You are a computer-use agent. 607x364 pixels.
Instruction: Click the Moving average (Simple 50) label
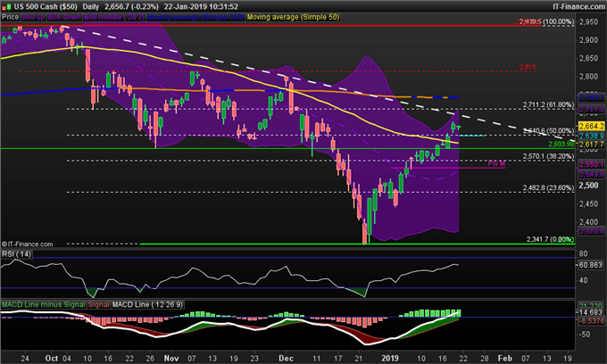point(293,17)
